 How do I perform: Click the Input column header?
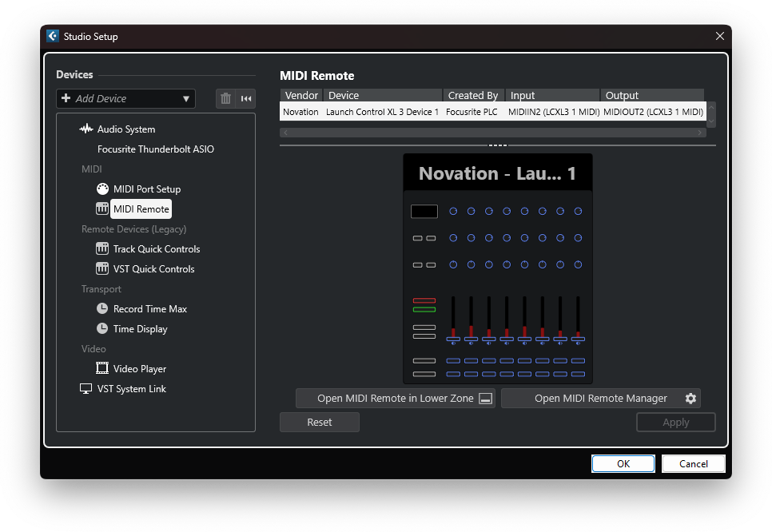pyautogui.click(x=552, y=95)
